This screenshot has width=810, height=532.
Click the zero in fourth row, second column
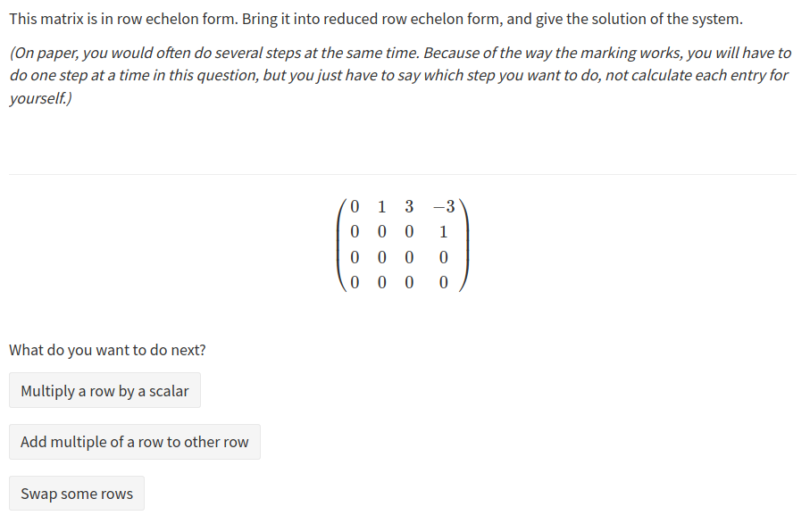[x=382, y=285]
